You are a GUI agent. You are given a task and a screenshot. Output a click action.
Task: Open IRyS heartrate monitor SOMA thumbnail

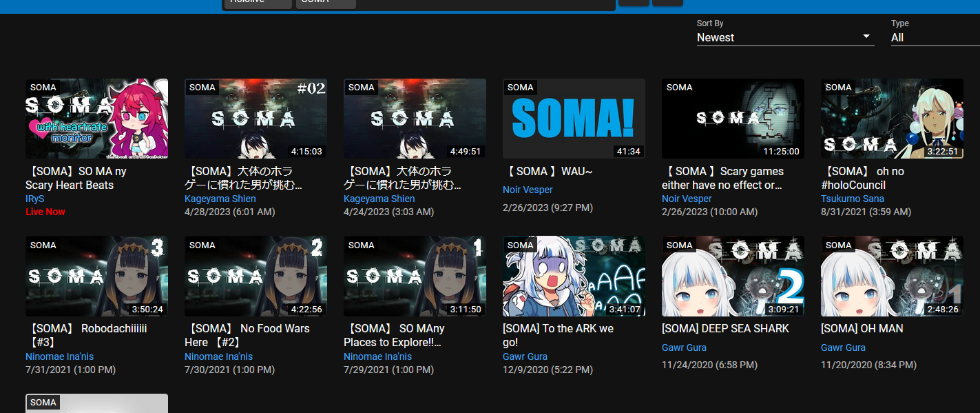96,119
